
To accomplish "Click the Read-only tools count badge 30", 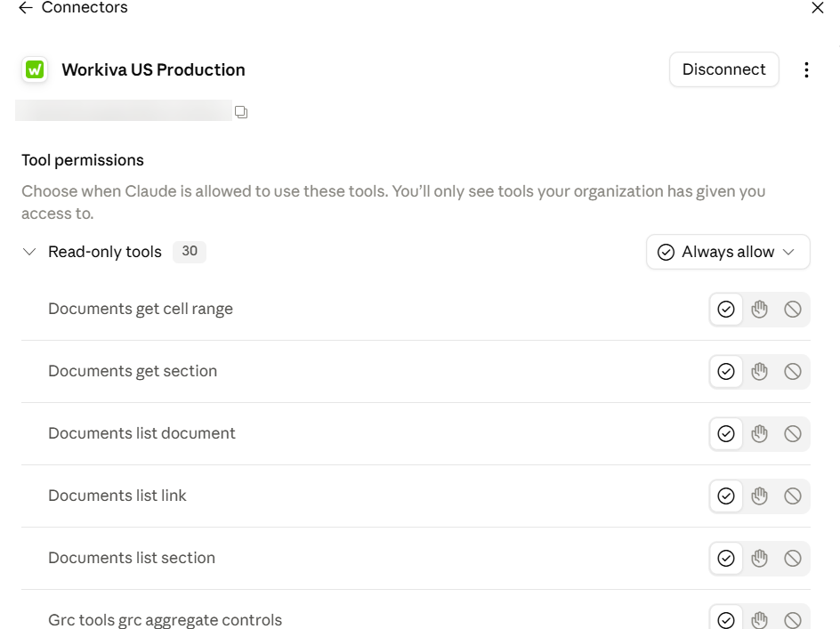I will pyautogui.click(x=190, y=251).
